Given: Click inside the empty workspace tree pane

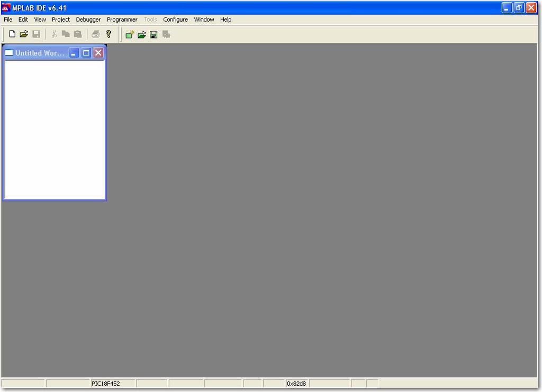Looking at the screenshot, I should click(55, 130).
